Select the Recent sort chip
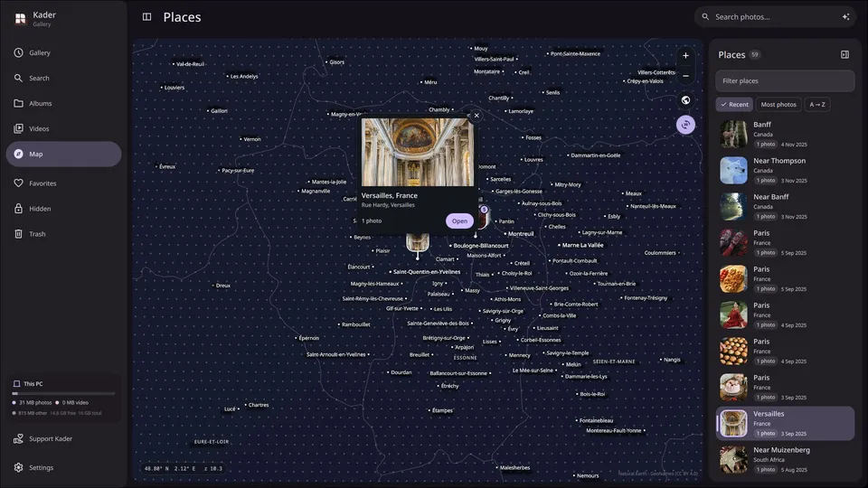This screenshot has width=868, height=488. tap(734, 104)
